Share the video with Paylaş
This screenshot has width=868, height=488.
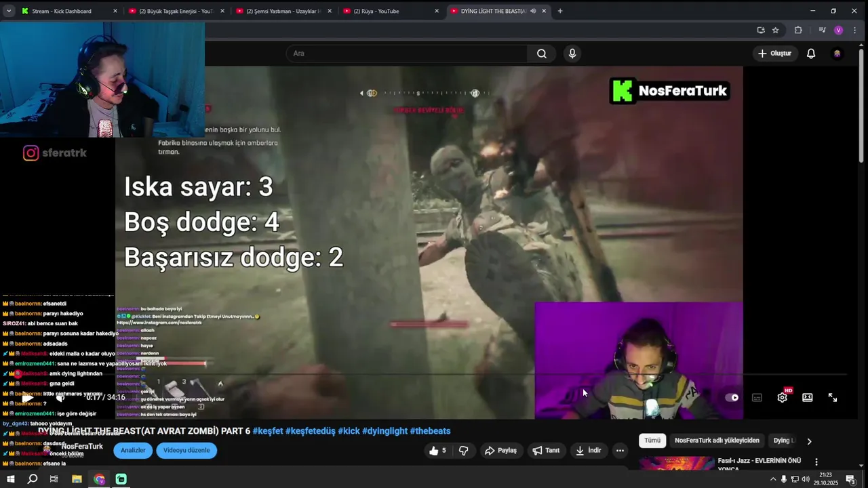(x=500, y=451)
